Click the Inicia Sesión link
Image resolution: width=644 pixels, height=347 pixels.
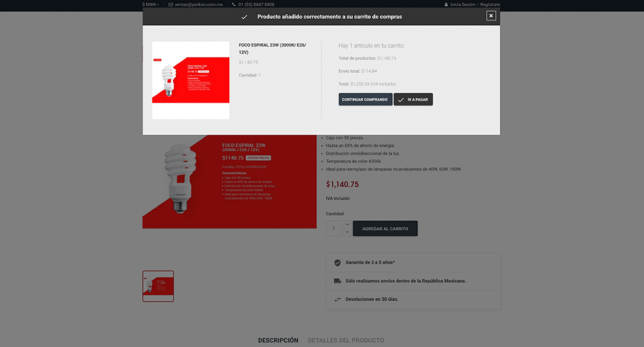462,5
